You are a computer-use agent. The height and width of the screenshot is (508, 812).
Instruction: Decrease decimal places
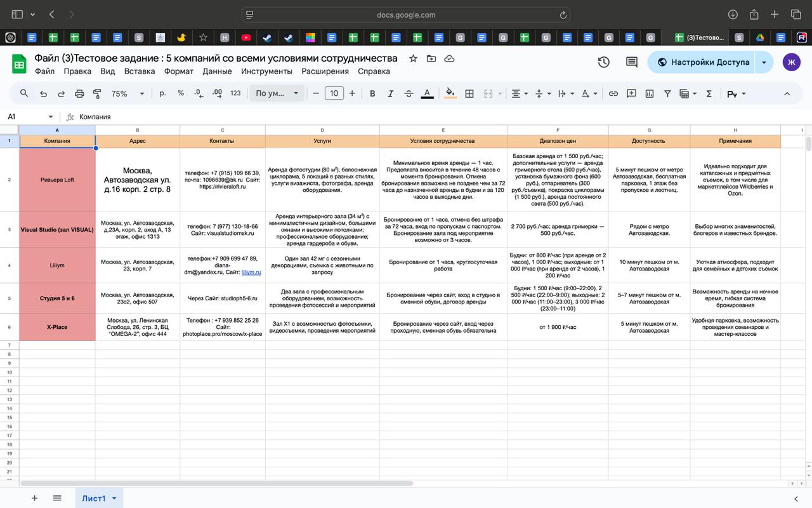point(199,93)
